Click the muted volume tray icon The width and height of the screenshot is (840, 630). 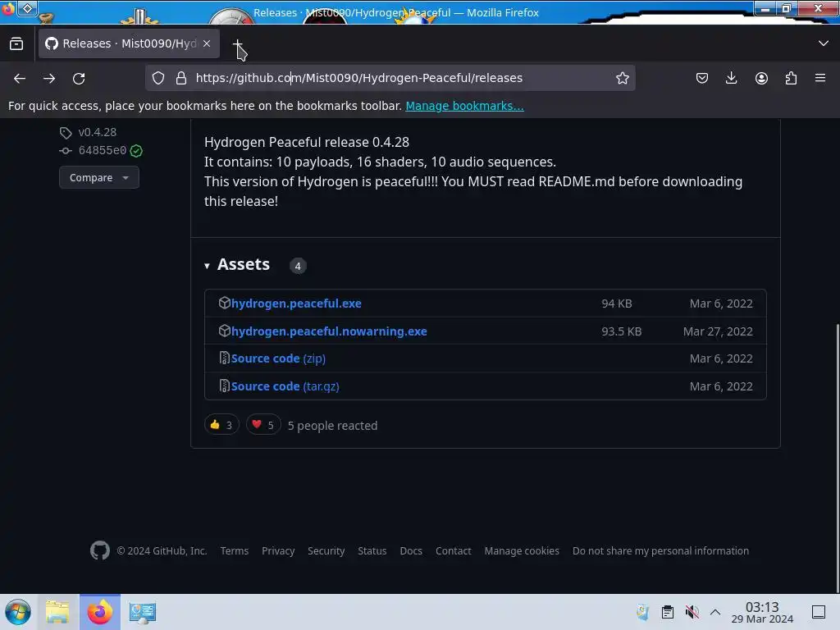pyautogui.click(x=692, y=612)
